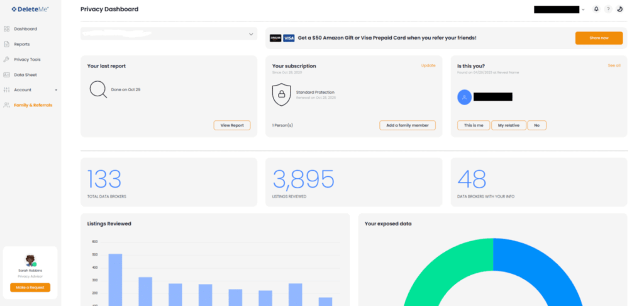Click the Family & Referrals people icon

[6, 105]
